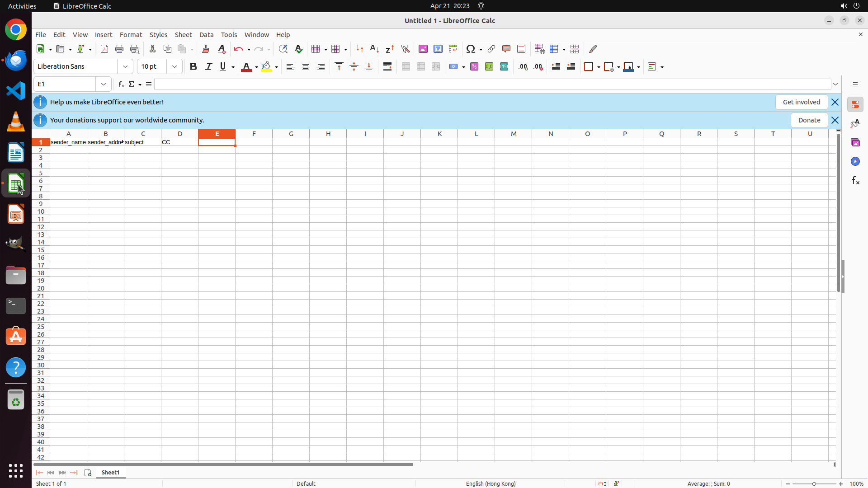Select the Sheet1 tab
The image size is (868, 488).
tap(110, 472)
